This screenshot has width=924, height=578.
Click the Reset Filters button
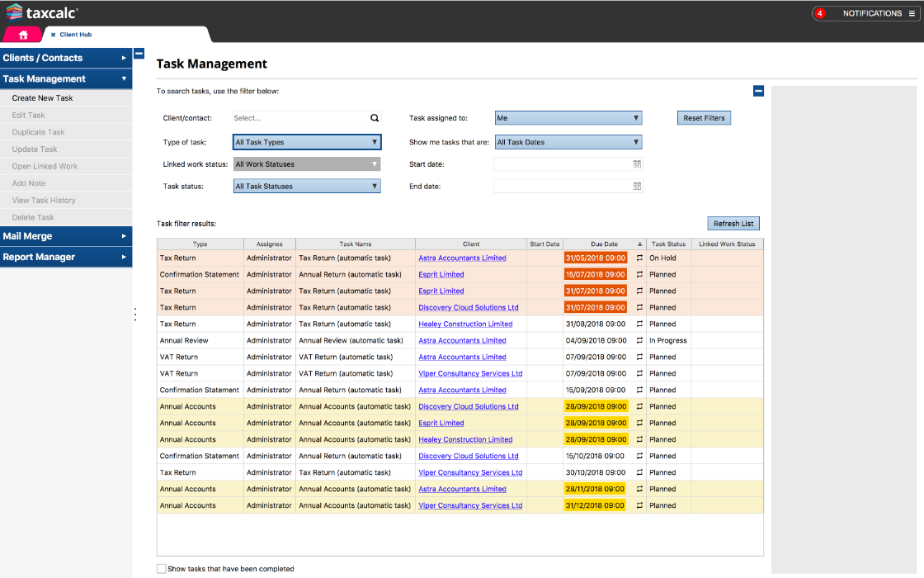pos(704,118)
